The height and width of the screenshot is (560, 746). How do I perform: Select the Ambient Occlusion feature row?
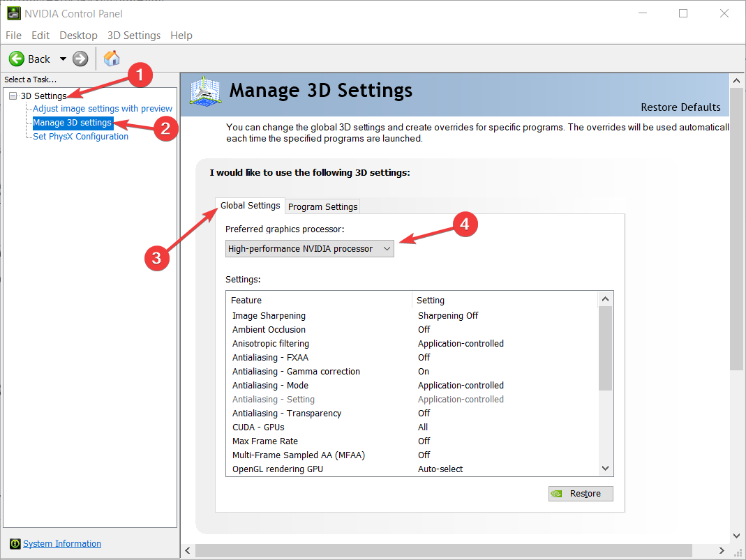click(412, 329)
